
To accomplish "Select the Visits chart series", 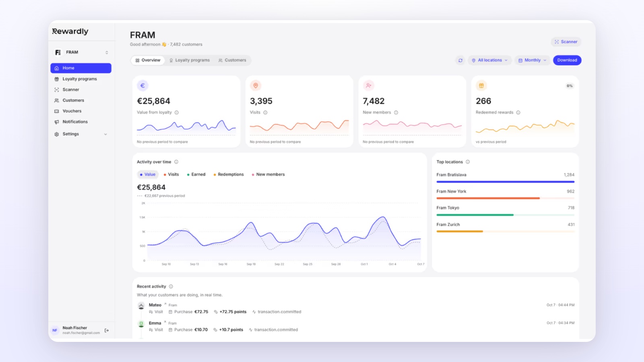I will (x=171, y=175).
